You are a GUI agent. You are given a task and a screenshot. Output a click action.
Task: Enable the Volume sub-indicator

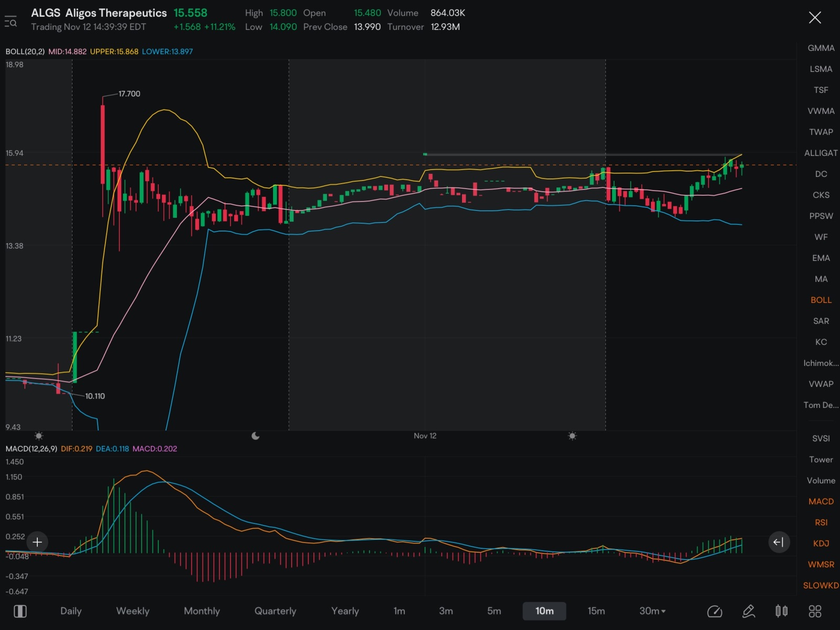[821, 480]
